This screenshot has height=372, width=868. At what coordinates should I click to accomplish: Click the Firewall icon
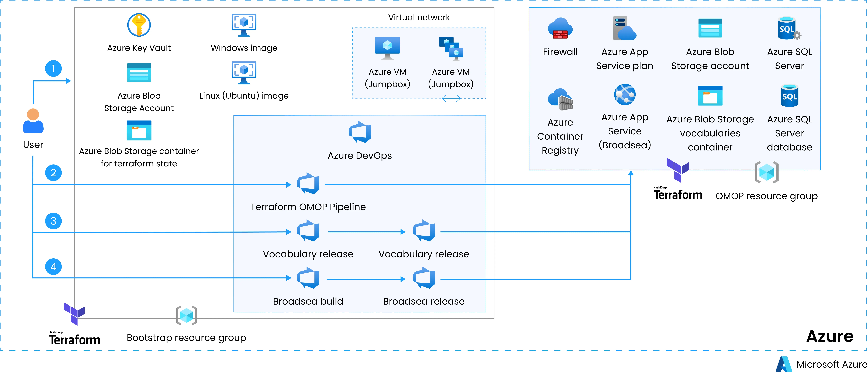(x=560, y=28)
